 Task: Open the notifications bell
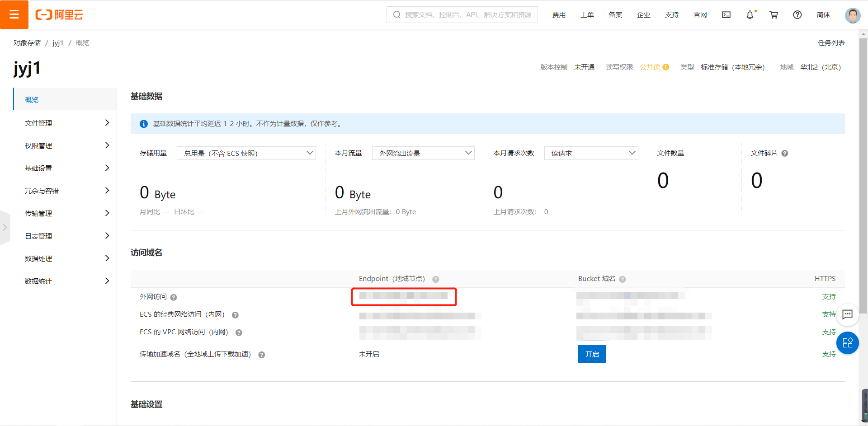point(750,15)
